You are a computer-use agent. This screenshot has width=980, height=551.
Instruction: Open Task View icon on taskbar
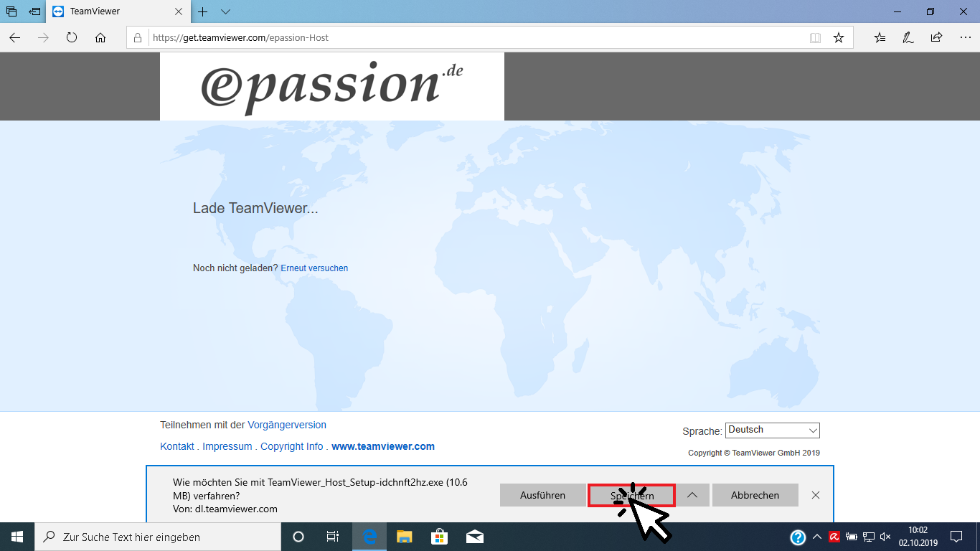333,537
